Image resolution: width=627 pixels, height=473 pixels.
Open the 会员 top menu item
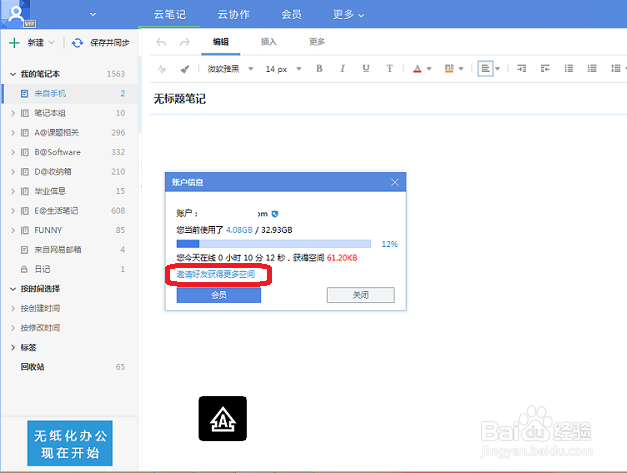click(292, 15)
